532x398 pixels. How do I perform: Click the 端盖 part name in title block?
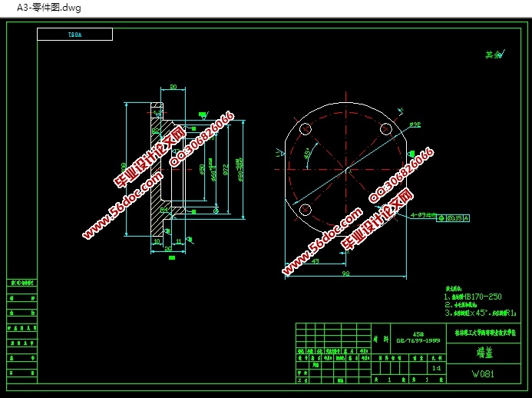(484, 353)
